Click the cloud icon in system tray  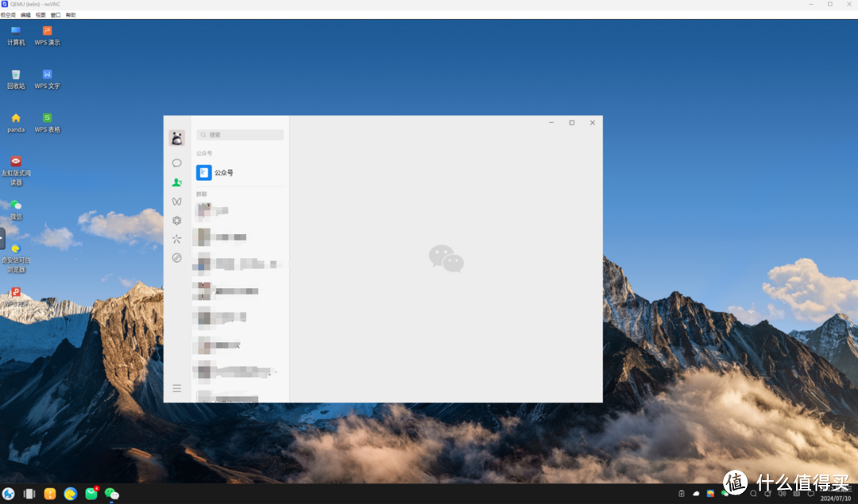coord(696,494)
